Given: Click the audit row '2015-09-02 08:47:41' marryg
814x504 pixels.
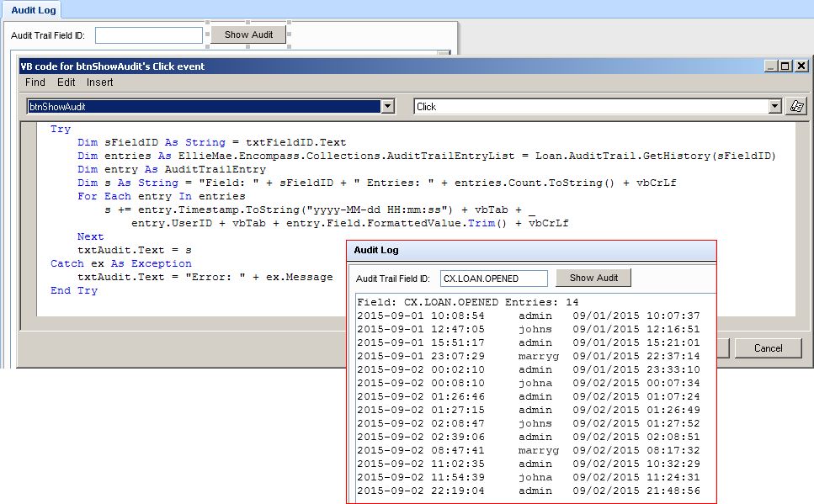Looking at the screenshot, I should (x=529, y=450).
